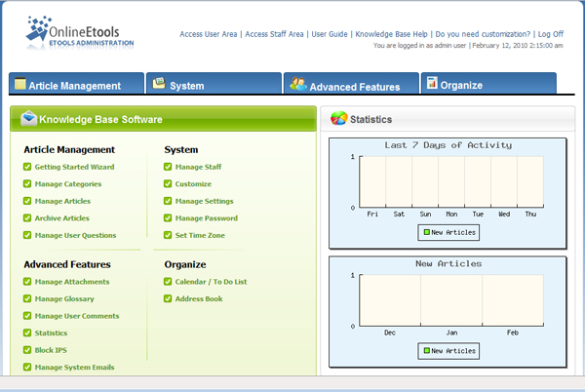Click Do you need customization link
Screen dimensions: 585x392
tap(483, 34)
